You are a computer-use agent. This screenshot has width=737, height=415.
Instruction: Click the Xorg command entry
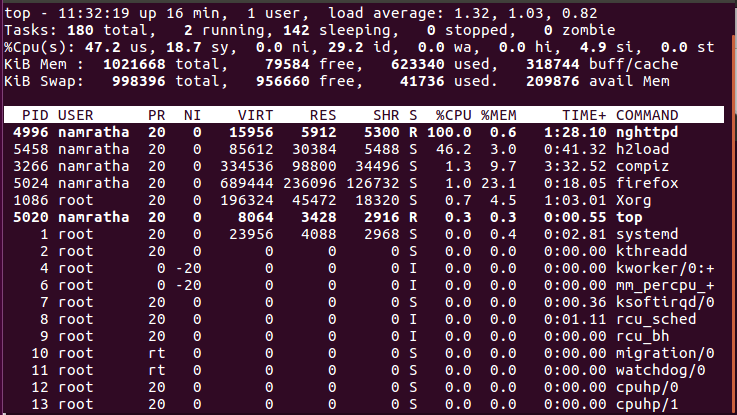pyautogui.click(x=634, y=200)
